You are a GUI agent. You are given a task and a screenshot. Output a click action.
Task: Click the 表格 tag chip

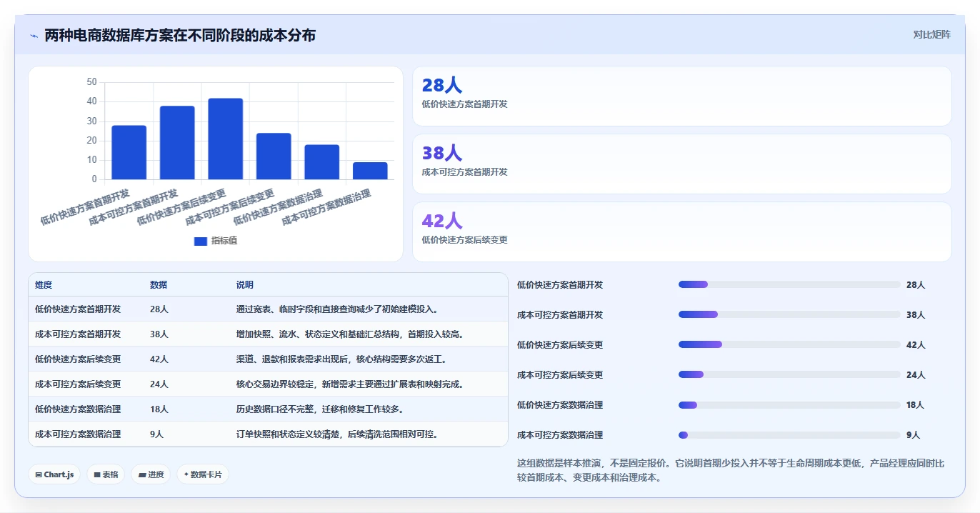106,474
